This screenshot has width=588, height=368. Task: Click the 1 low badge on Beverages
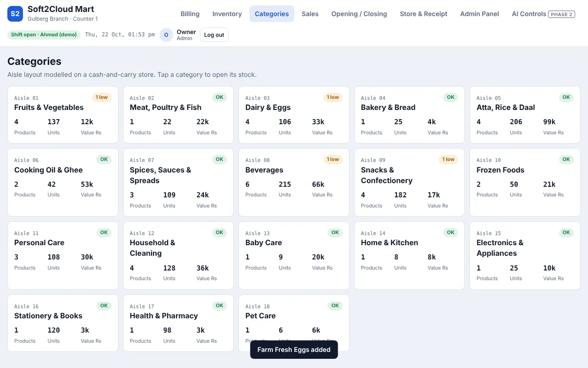333,160
